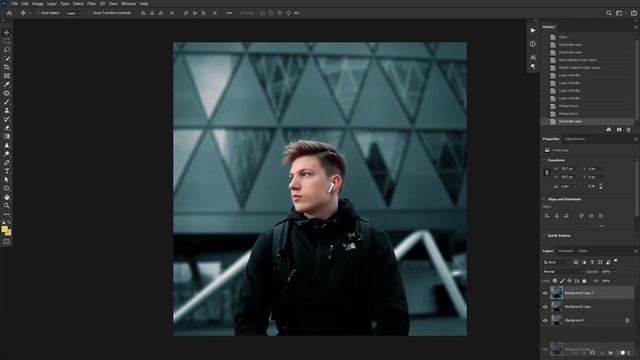Image resolution: width=640 pixels, height=360 pixels.
Task: Open the info panel icon in side dock
Action: click(533, 44)
